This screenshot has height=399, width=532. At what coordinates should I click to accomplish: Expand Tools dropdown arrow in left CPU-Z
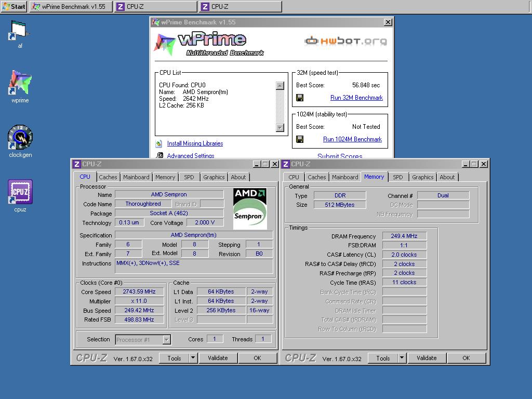(193, 358)
